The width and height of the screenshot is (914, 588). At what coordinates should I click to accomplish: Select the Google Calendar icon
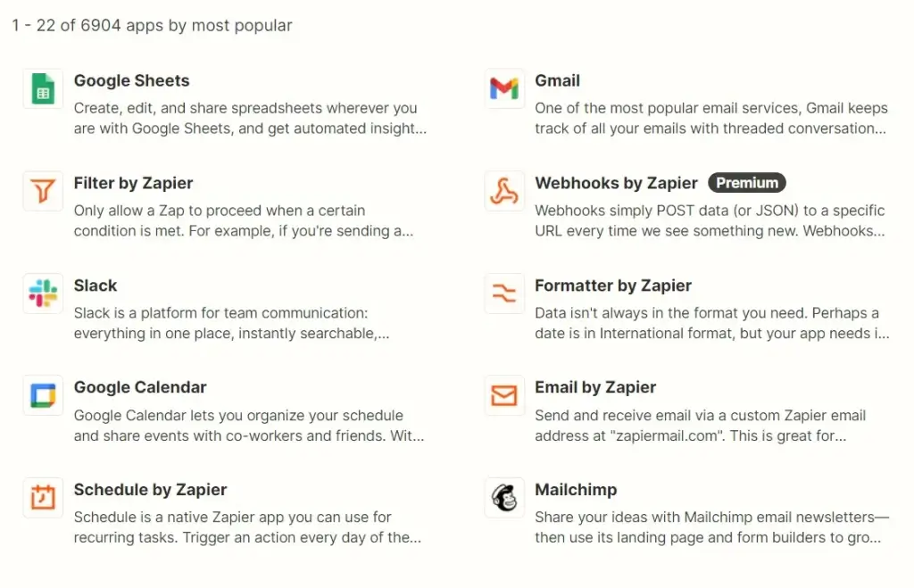[42, 394]
